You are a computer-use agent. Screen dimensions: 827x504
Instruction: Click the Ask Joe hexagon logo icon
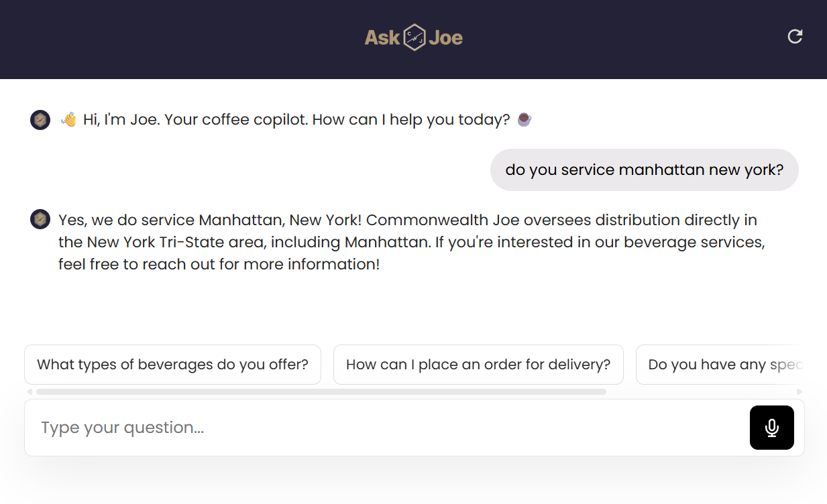(x=413, y=37)
